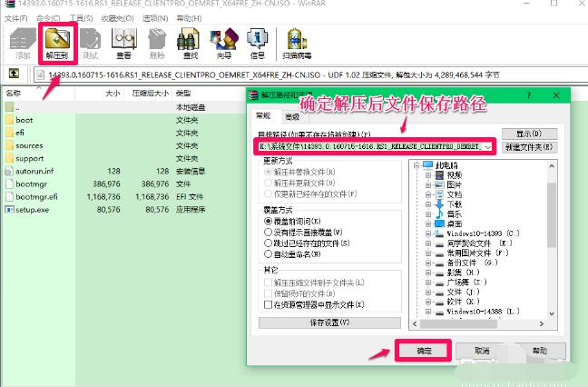Select the 自动重命名 radio button
Viewport: 588px width, 387px height.
coord(268,255)
